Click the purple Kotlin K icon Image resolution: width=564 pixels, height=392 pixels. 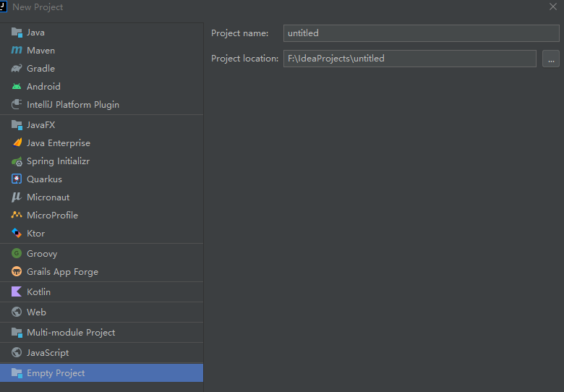(x=17, y=291)
